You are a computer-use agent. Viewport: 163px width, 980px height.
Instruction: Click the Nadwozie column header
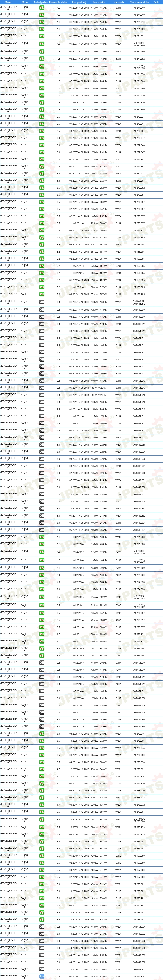pos(119,2)
